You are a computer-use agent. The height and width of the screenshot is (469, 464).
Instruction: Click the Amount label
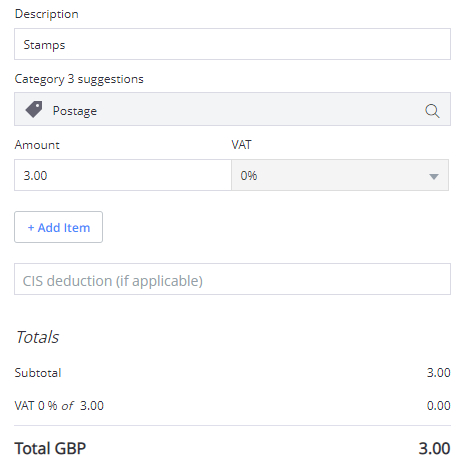[37, 145]
